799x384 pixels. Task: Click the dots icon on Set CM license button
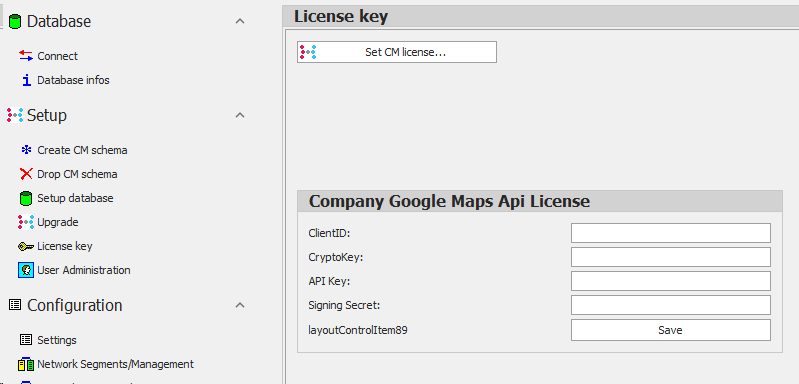coord(308,52)
